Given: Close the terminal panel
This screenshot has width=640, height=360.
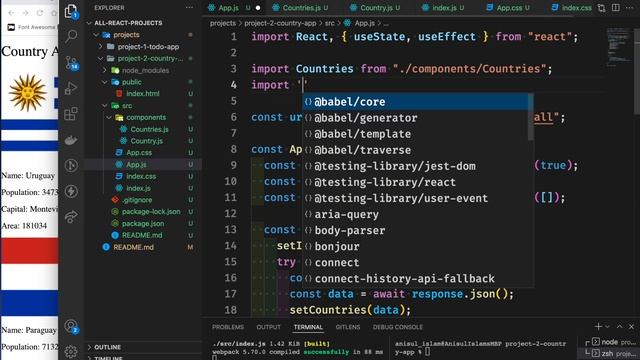Looking at the screenshot, I should click(x=631, y=327).
